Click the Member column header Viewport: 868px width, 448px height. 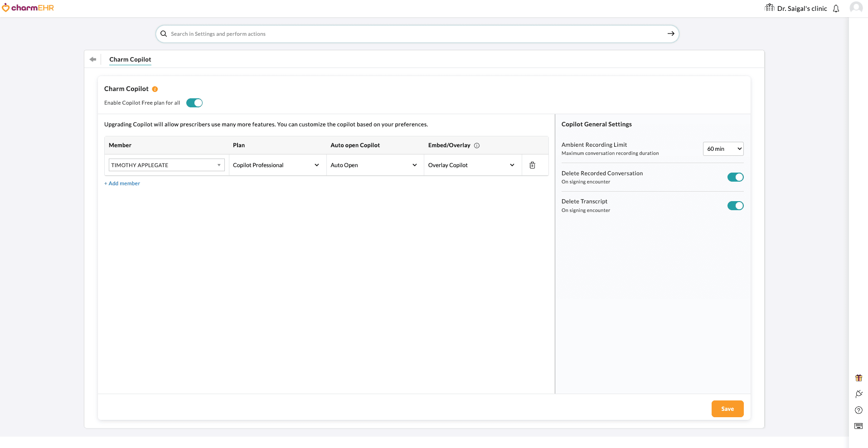point(120,145)
